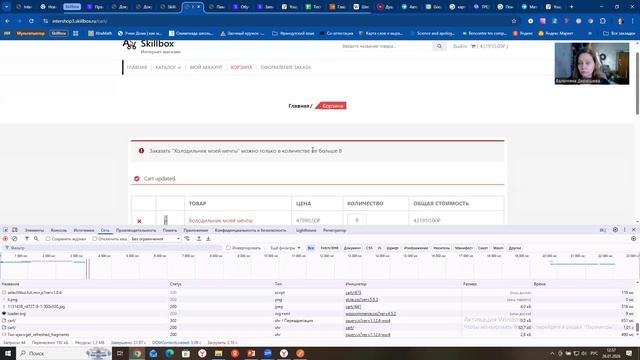Sort requests by Статус column header

[176, 284]
